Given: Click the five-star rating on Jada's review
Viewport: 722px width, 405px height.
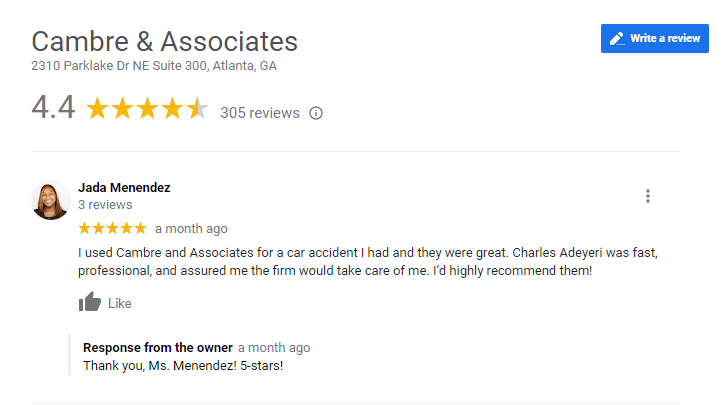Looking at the screenshot, I should 112,228.
